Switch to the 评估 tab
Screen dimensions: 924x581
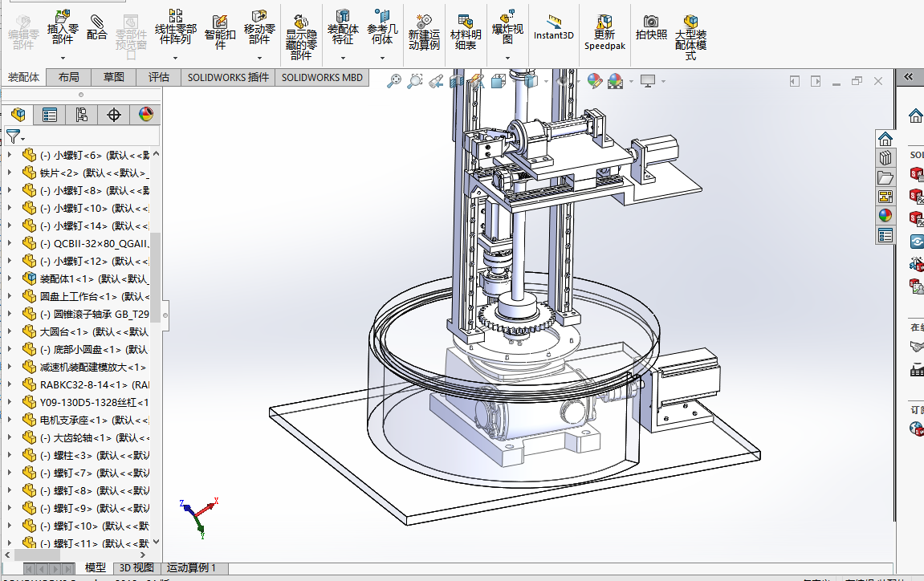point(158,77)
